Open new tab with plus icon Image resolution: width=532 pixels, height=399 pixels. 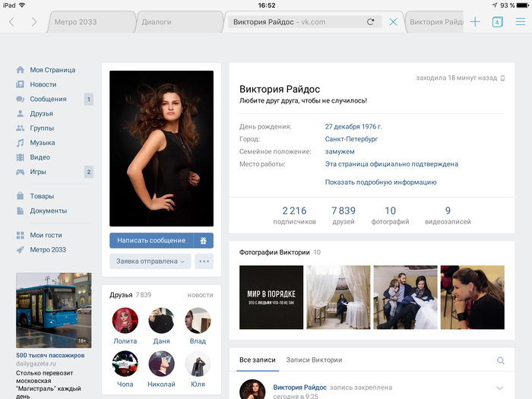point(475,22)
